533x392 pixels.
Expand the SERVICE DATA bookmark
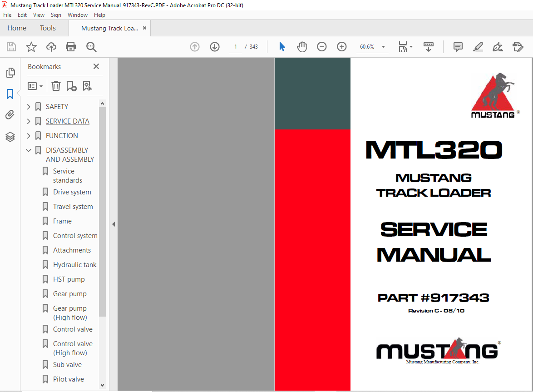(x=29, y=121)
